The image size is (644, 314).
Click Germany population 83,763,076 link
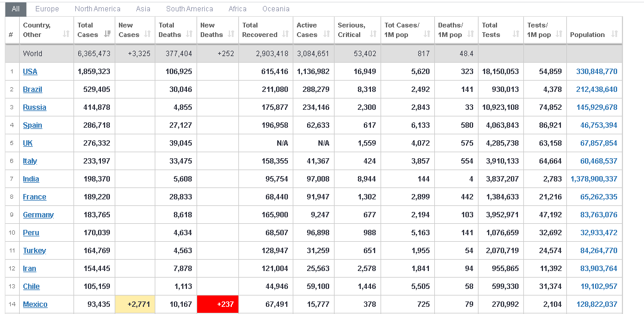pos(599,215)
